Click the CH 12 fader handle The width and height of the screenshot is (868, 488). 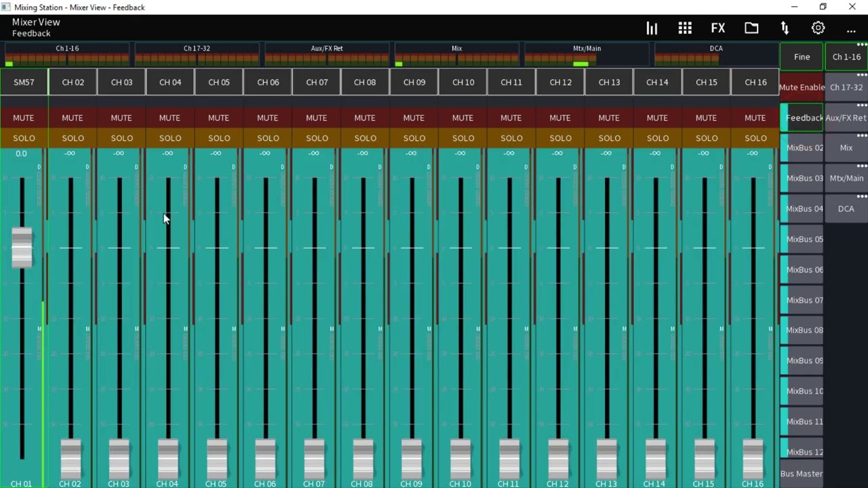pyautogui.click(x=558, y=459)
